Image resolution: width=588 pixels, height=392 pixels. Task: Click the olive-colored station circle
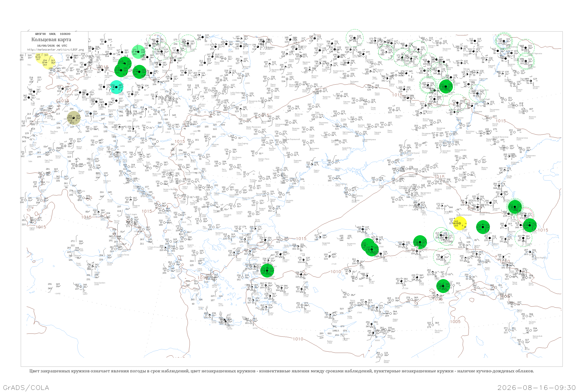(74, 118)
